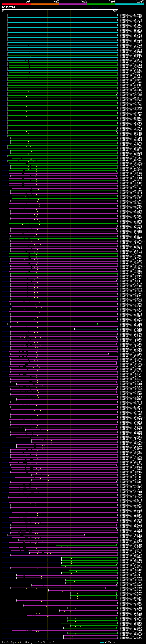Click the arrowhead ending the UniRef100_B7FMR1 alignment
The height and width of the screenshot is (644, 146).
[x=117, y=15]
